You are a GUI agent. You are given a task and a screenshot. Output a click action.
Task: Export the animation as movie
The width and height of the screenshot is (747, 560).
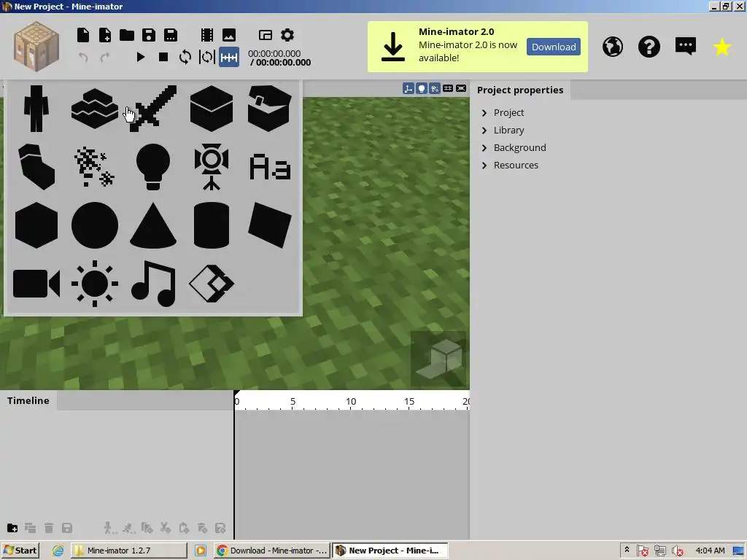[206, 35]
